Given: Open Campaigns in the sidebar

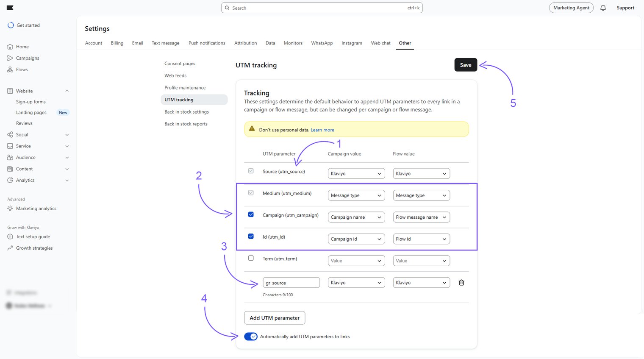Looking at the screenshot, I should coord(27,58).
